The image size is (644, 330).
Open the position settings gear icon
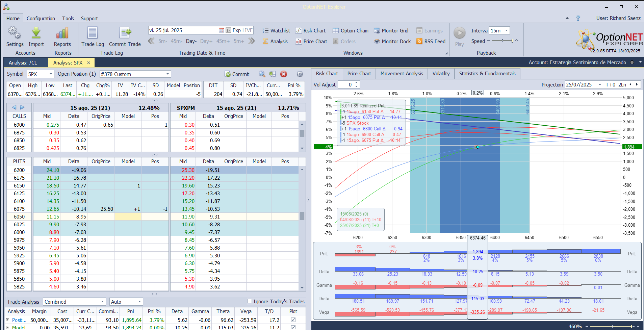tap(300, 74)
